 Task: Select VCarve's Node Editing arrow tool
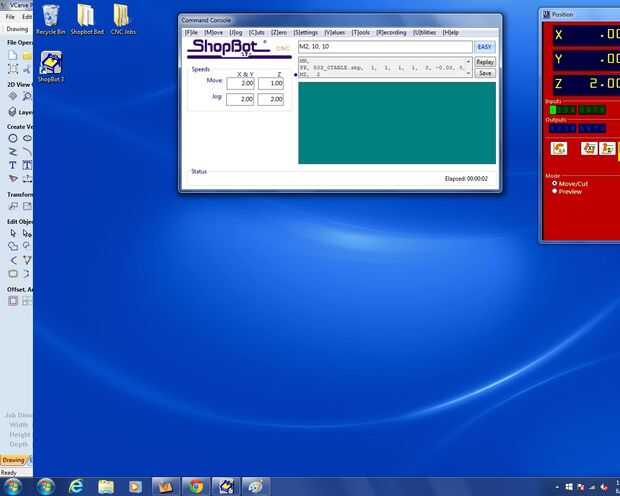tap(27, 233)
